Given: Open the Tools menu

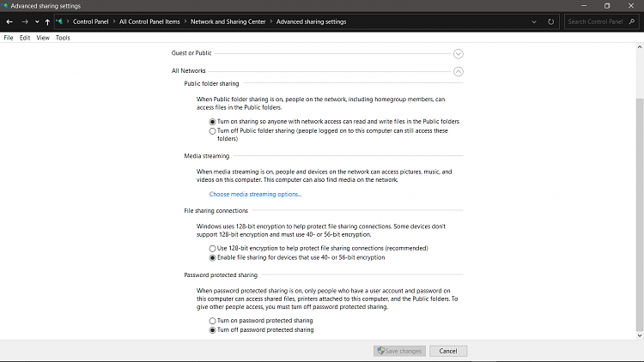Looking at the screenshot, I should pyautogui.click(x=63, y=38).
